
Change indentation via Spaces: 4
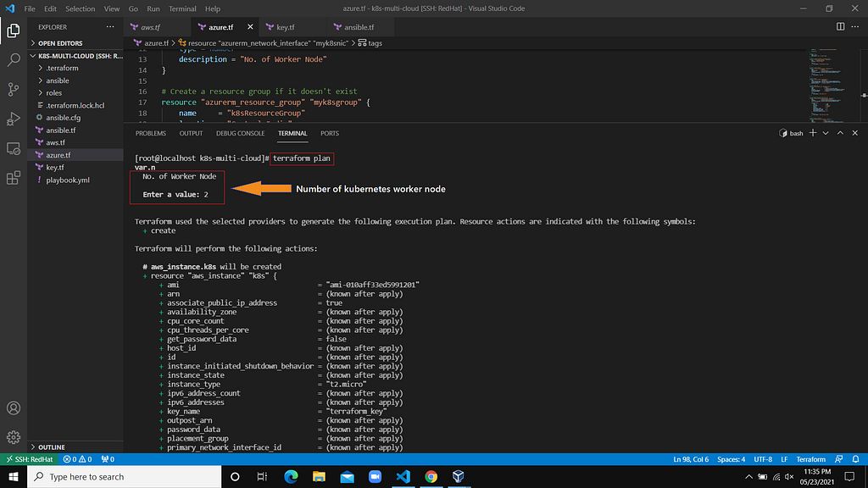click(x=731, y=459)
